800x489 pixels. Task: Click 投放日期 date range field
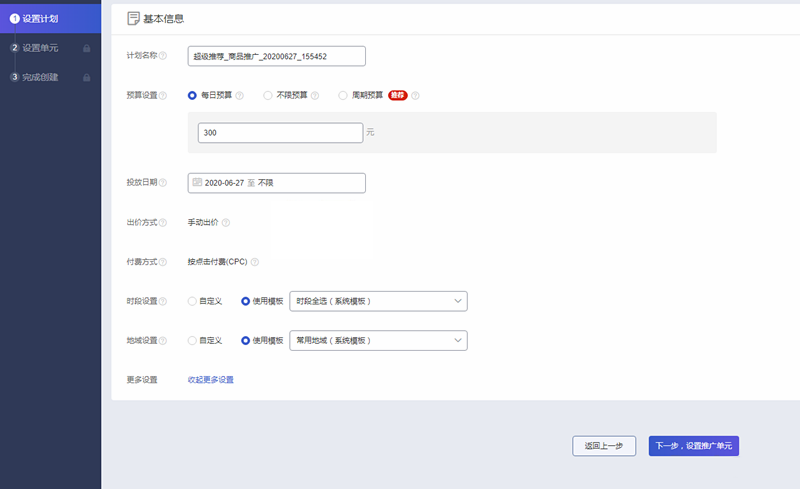coord(277,183)
